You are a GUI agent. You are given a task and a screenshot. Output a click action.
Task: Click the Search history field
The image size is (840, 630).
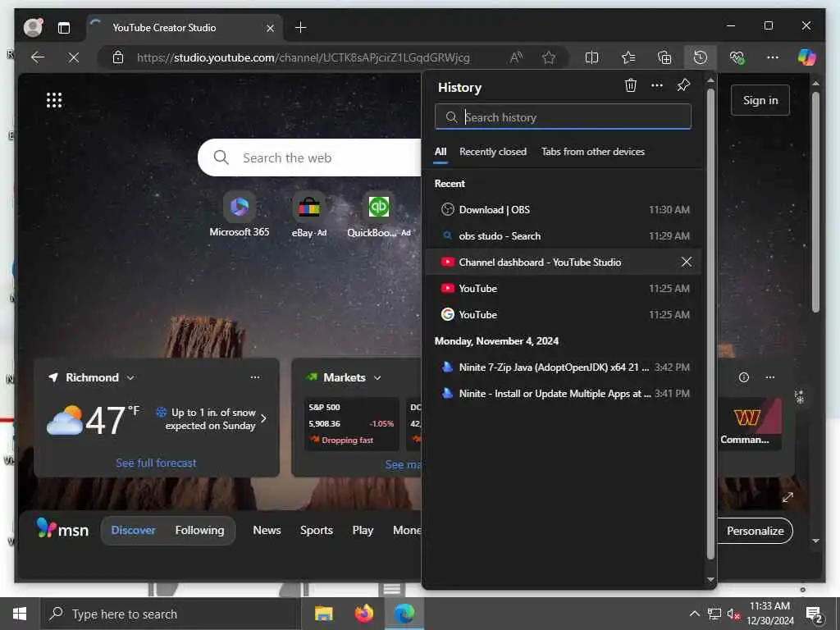click(x=563, y=116)
